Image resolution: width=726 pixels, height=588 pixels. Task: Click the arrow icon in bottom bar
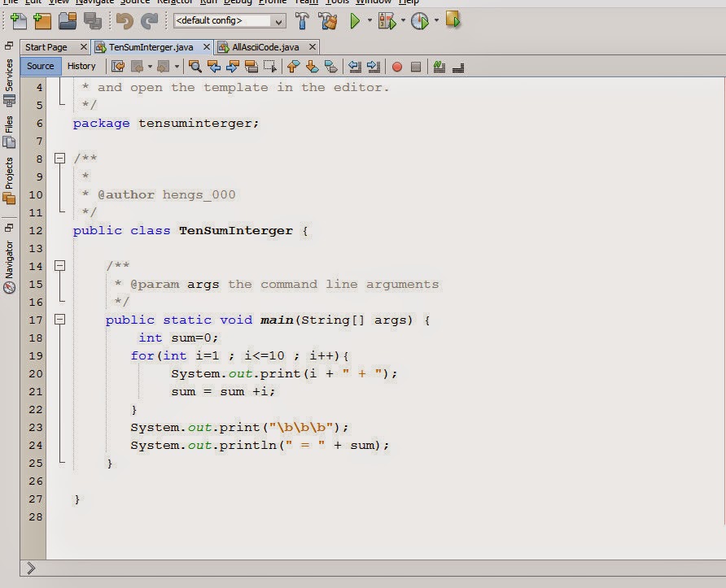pyautogui.click(x=31, y=568)
